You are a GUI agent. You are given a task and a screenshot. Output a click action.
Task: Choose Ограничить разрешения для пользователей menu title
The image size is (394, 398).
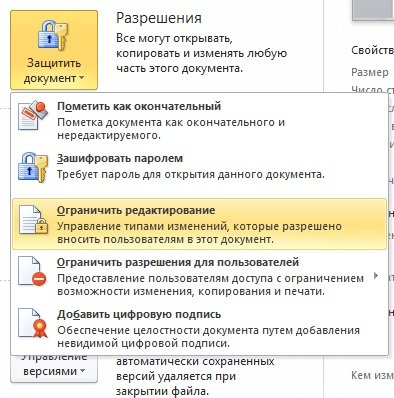tap(178, 262)
